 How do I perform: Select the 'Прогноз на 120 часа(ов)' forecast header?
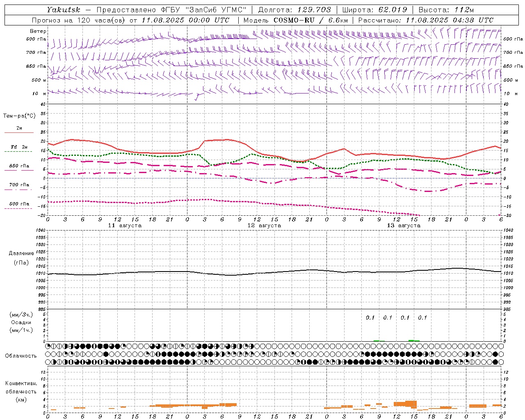coord(79,20)
